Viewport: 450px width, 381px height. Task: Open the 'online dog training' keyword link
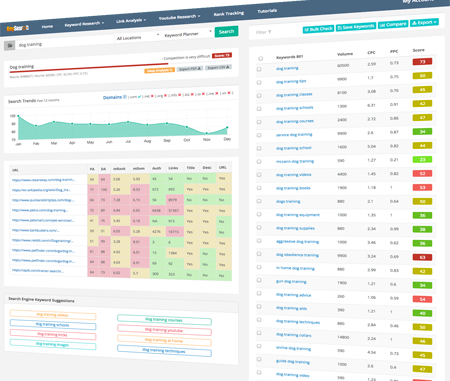click(x=293, y=348)
